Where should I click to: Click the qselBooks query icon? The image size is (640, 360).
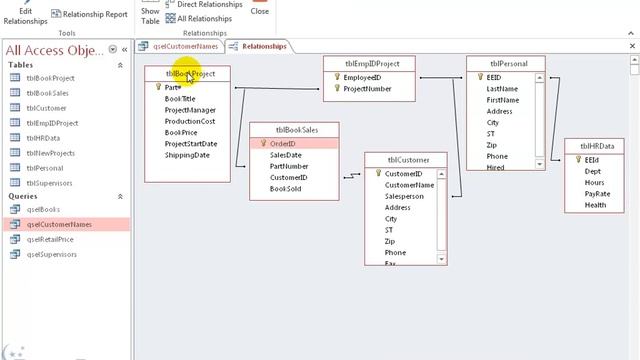[x=15, y=209]
